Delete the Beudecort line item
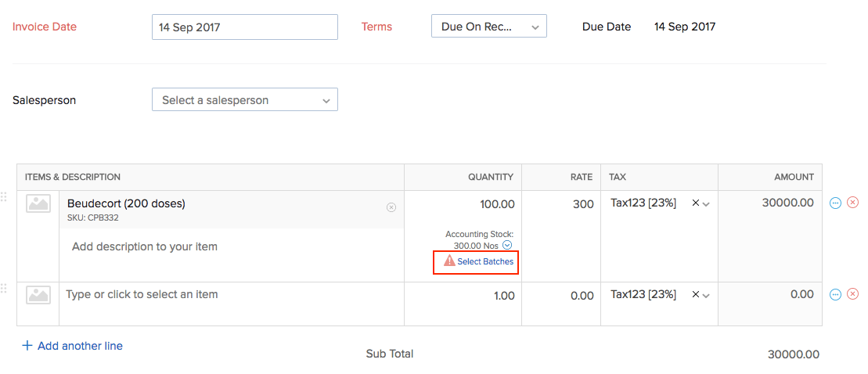This screenshot has width=868, height=374. pyautogui.click(x=853, y=203)
